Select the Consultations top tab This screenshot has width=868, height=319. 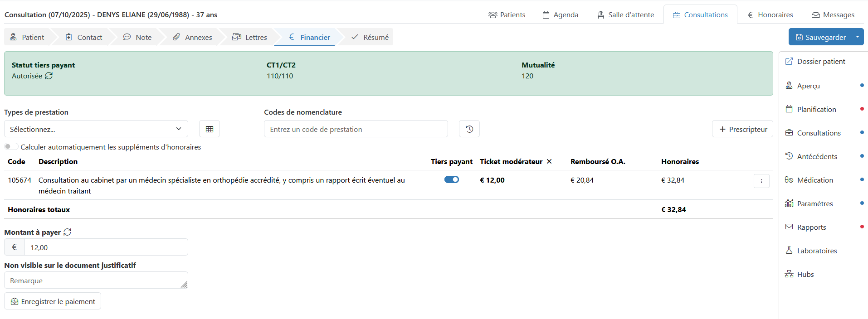coord(700,14)
